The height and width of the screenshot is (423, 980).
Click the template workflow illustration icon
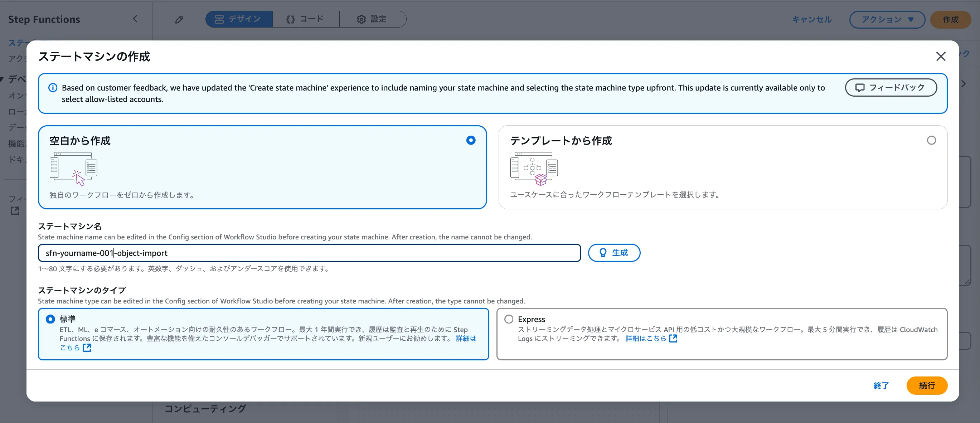pyautogui.click(x=534, y=169)
